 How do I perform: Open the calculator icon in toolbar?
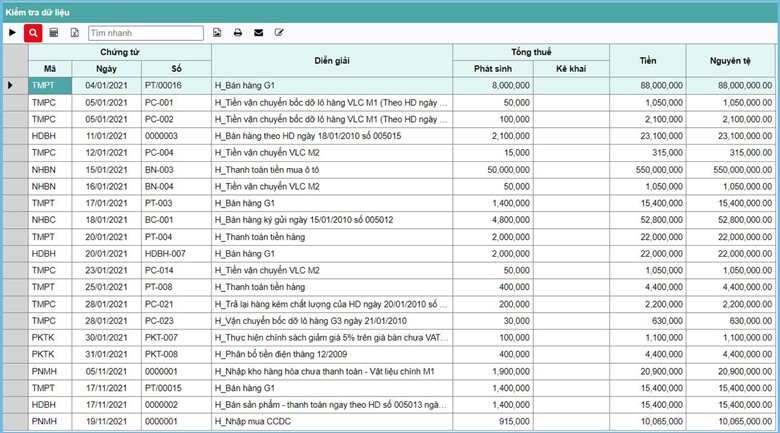[x=54, y=33]
